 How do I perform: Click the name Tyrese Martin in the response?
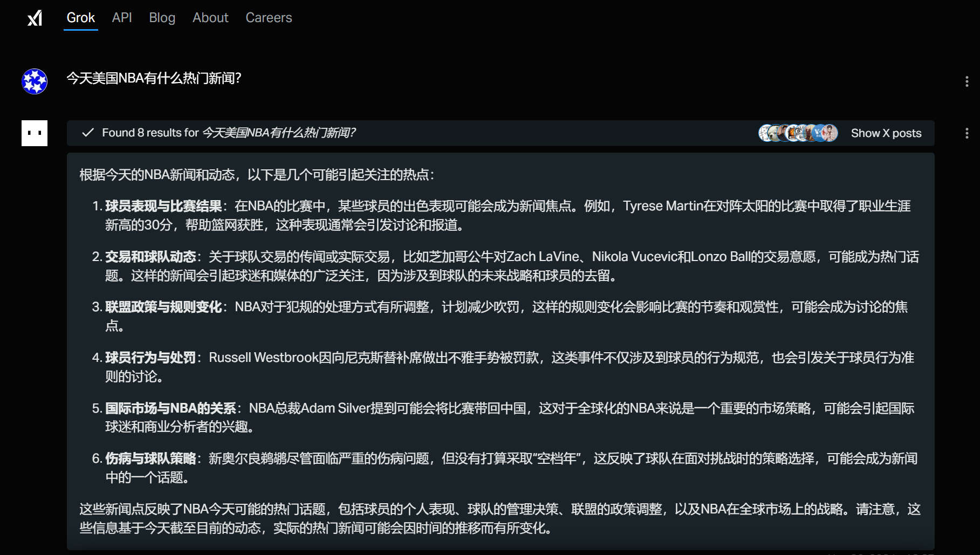pos(663,206)
